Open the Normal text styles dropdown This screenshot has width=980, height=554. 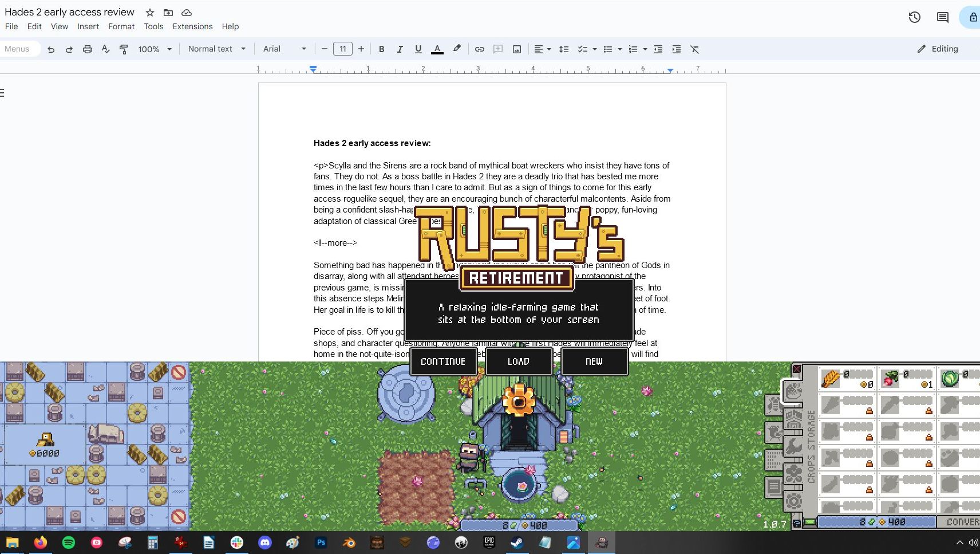pyautogui.click(x=216, y=49)
